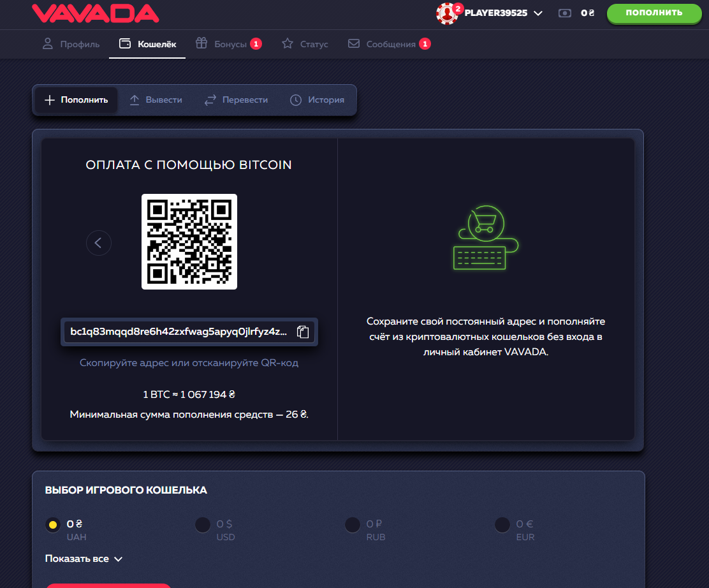Click the "Скопируйте адрес или отсканируйте QR-код" text
This screenshot has width=709, height=588.
(189, 363)
